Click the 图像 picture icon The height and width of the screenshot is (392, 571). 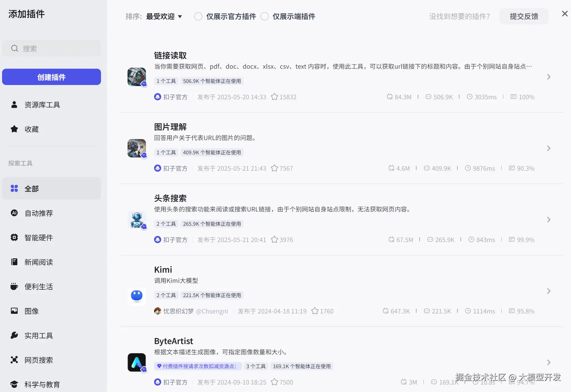[14, 311]
